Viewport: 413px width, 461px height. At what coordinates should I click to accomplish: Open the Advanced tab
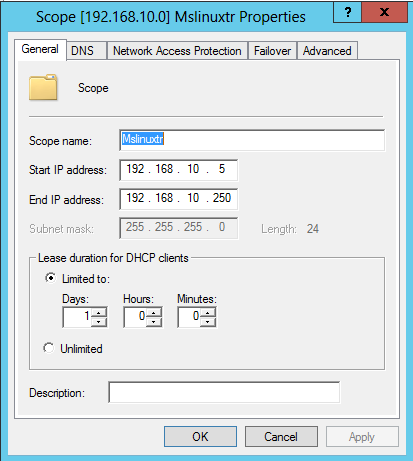pyautogui.click(x=327, y=51)
